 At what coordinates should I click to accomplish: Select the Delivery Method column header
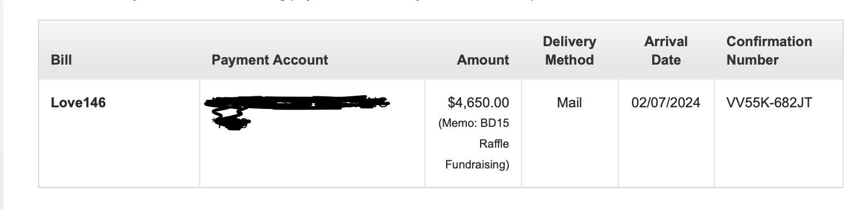[x=569, y=51]
